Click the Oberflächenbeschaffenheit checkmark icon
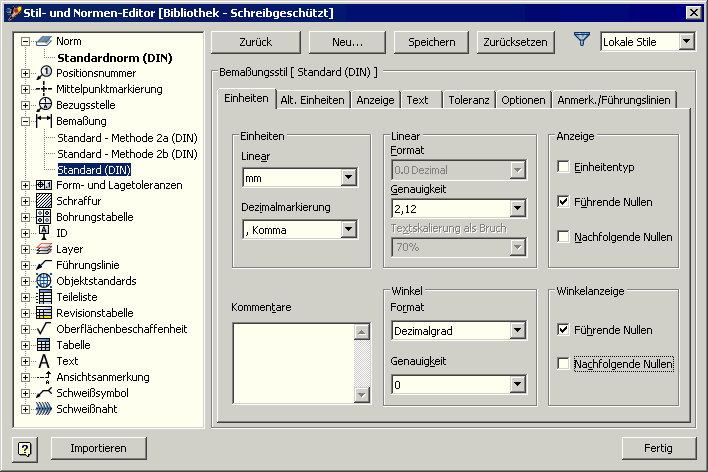 (44, 329)
